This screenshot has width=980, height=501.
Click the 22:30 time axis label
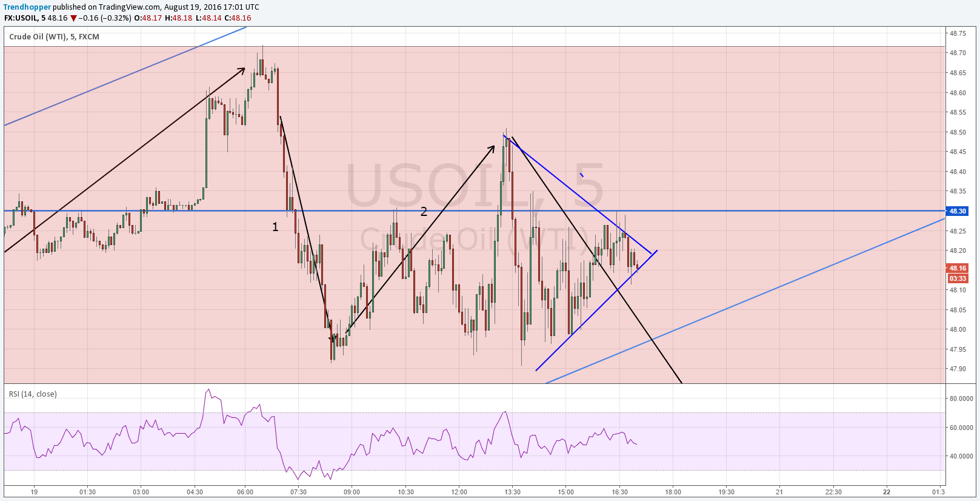click(833, 492)
